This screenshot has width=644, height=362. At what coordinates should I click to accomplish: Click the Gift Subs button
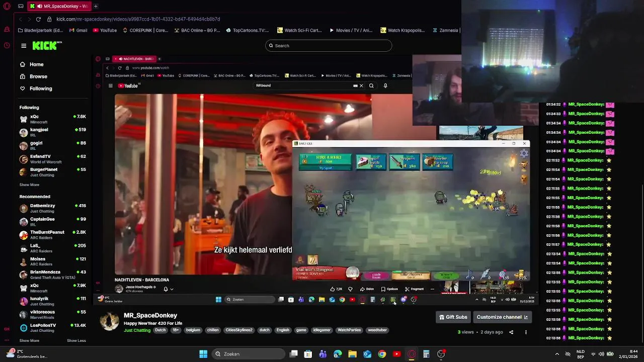453,317
